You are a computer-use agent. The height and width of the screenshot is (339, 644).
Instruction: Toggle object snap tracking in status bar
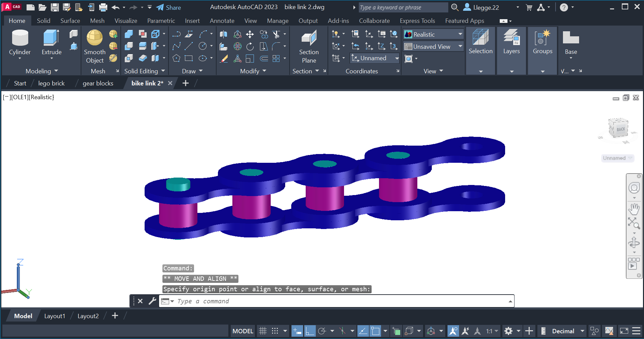click(363, 331)
